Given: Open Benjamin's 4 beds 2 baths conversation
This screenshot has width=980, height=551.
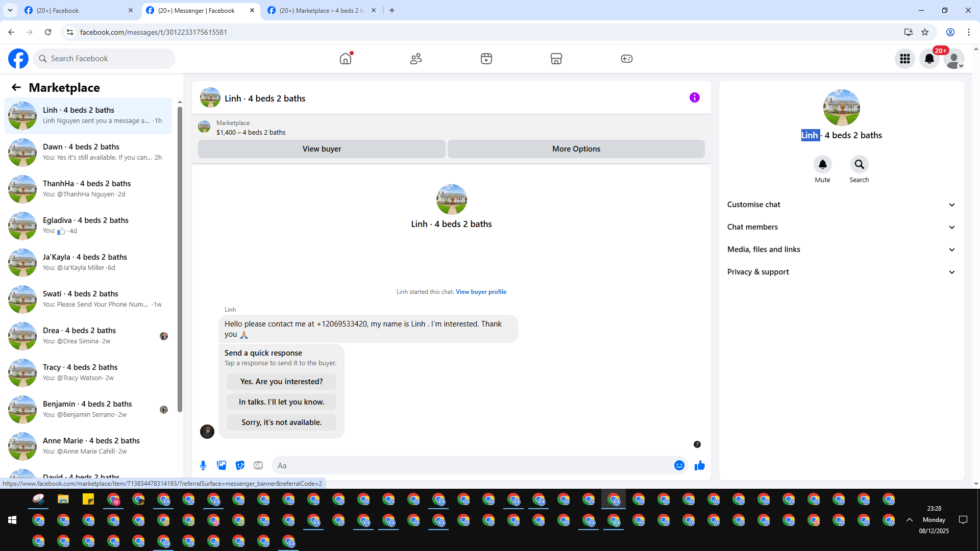Looking at the screenshot, I should coord(88,409).
